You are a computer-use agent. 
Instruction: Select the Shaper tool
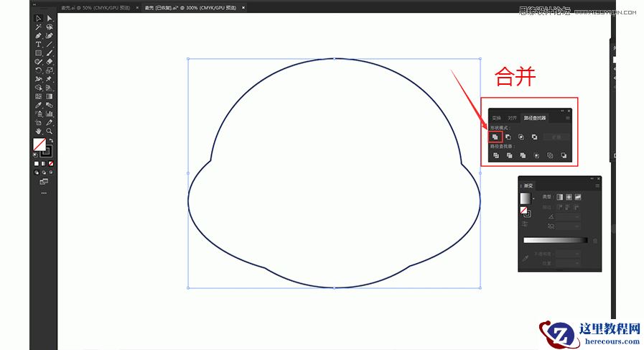pos(38,62)
